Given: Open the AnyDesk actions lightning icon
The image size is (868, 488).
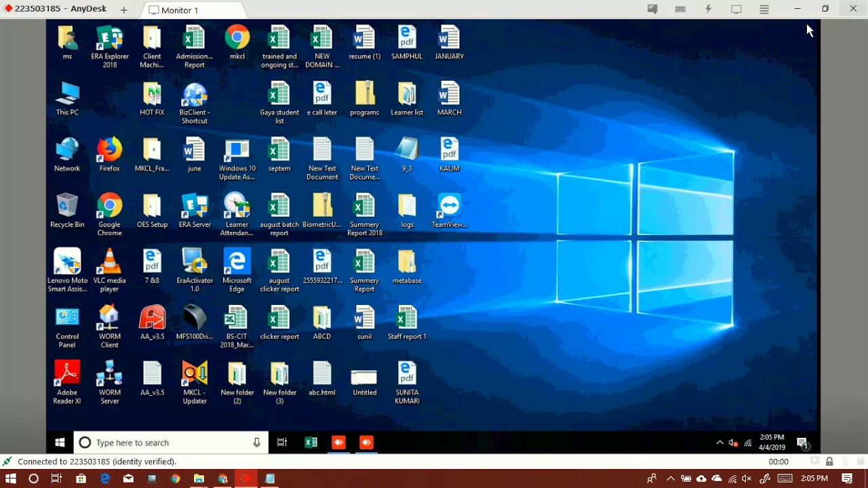Looking at the screenshot, I should [x=709, y=9].
